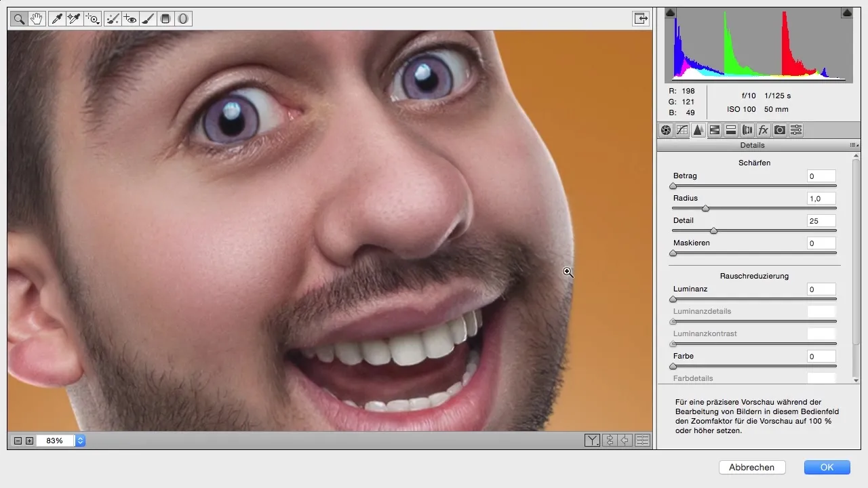Pick the White Balance eyedropper tool

click(x=58, y=19)
